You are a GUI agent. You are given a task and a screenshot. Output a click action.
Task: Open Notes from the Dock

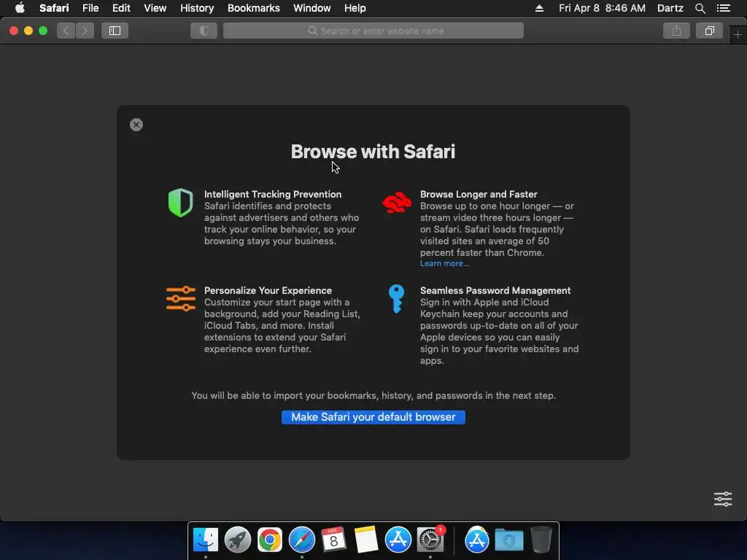(366, 540)
